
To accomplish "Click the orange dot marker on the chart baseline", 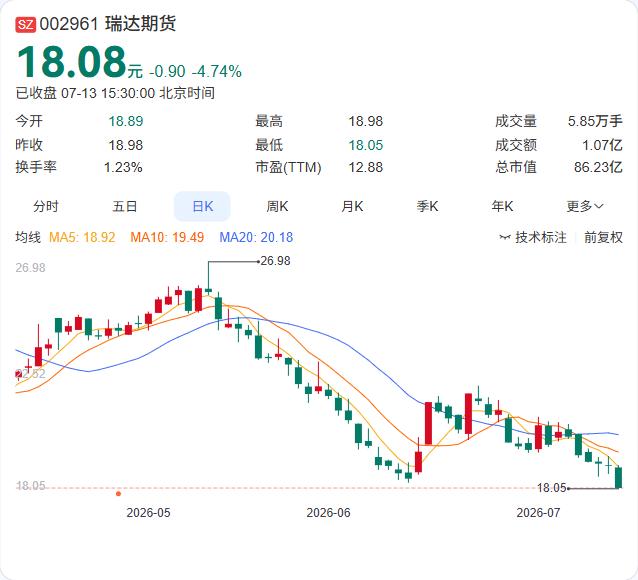I will pyautogui.click(x=118, y=494).
